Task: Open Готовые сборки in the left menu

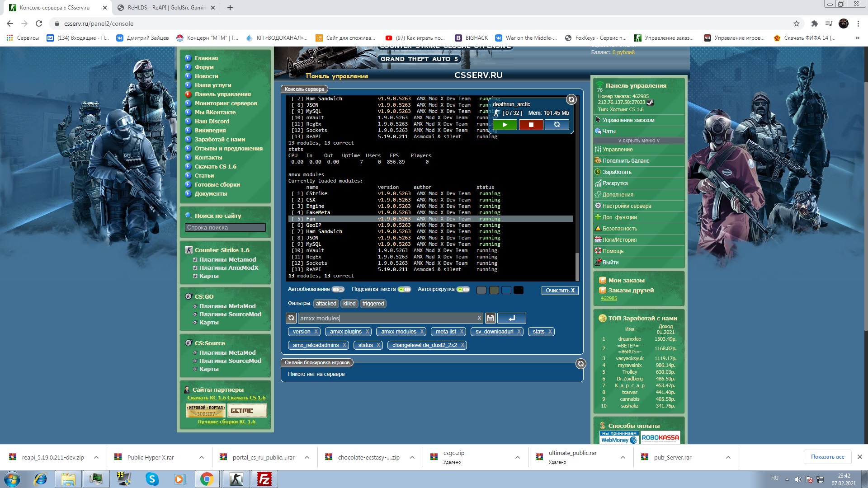Action: point(217,184)
